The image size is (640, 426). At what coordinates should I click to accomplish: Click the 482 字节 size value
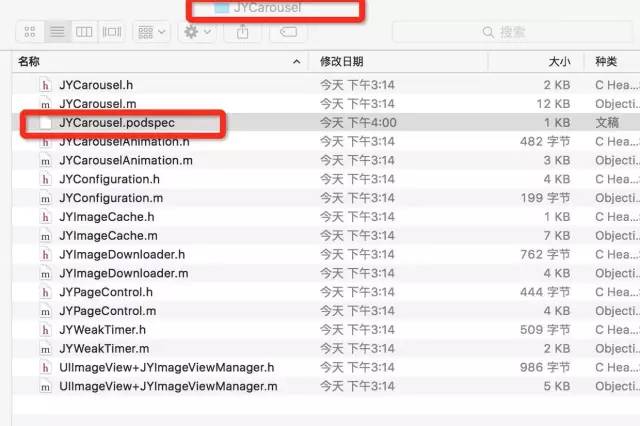pos(545,142)
